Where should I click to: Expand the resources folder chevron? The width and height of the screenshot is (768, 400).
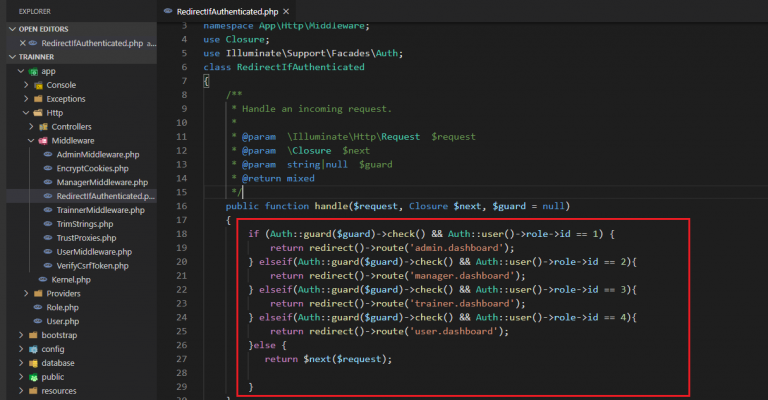pyautogui.click(x=21, y=391)
